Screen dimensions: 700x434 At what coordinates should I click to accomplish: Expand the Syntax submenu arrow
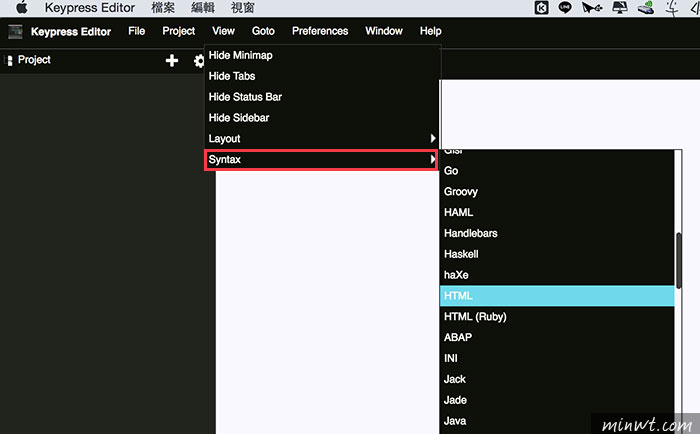(432, 159)
